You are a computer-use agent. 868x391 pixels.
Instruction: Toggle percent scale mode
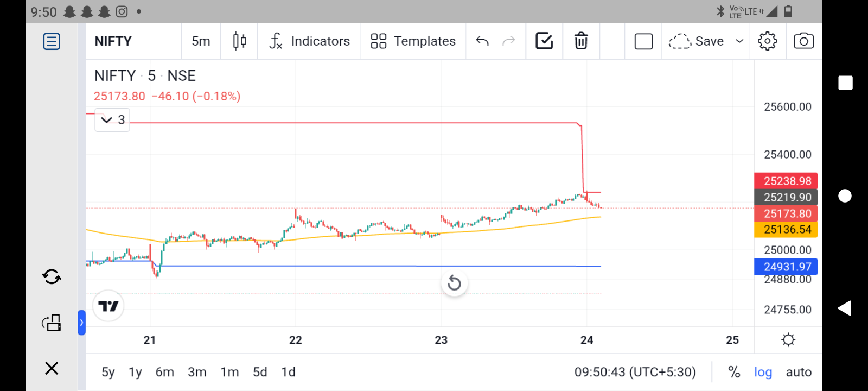click(x=734, y=372)
